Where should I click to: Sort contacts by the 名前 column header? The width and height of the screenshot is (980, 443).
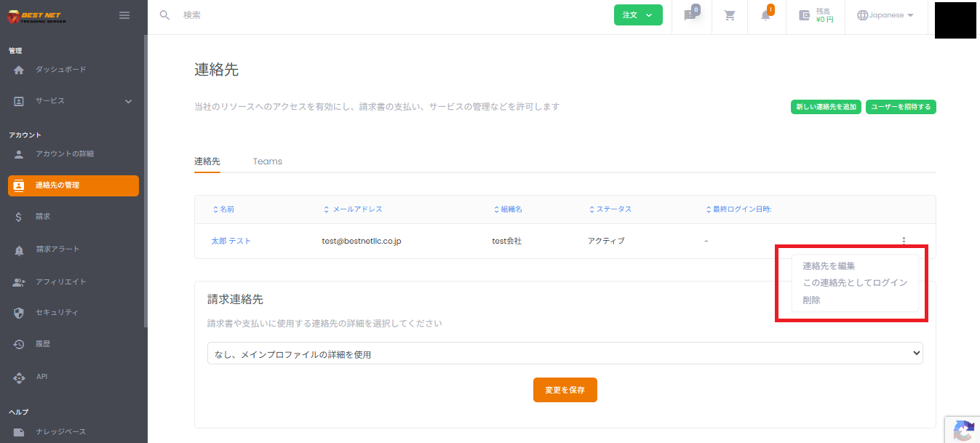tap(227, 209)
